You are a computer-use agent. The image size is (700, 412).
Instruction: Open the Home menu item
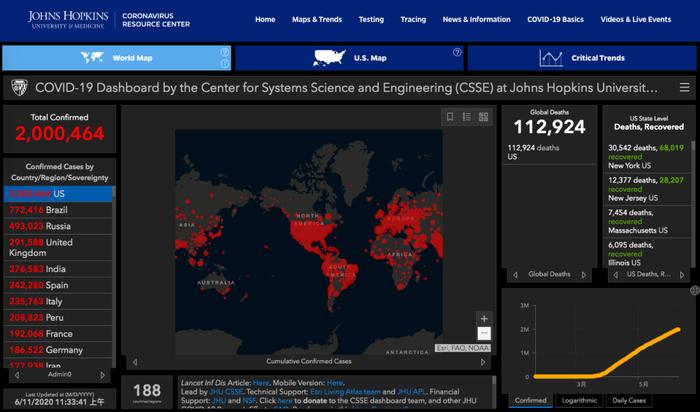pos(265,20)
